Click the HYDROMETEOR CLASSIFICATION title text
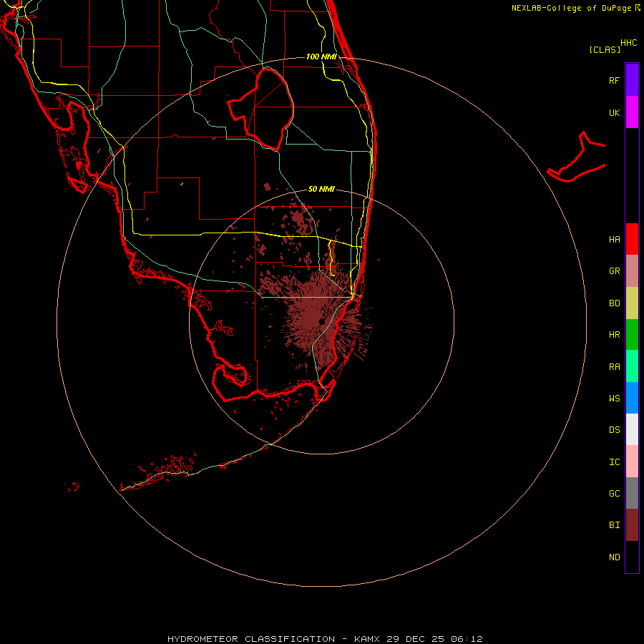The height and width of the screenshot is (644, 644). click(x=251, y=639)
